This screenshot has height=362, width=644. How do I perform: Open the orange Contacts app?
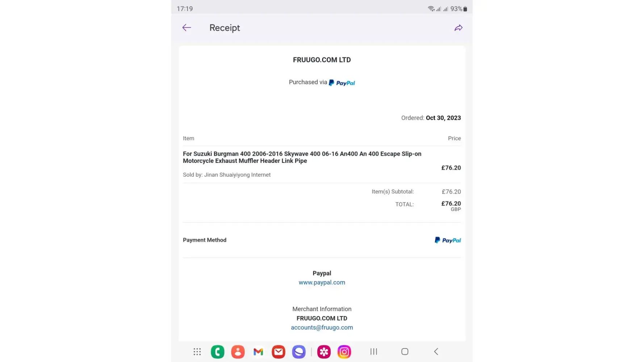coord(238,352)
